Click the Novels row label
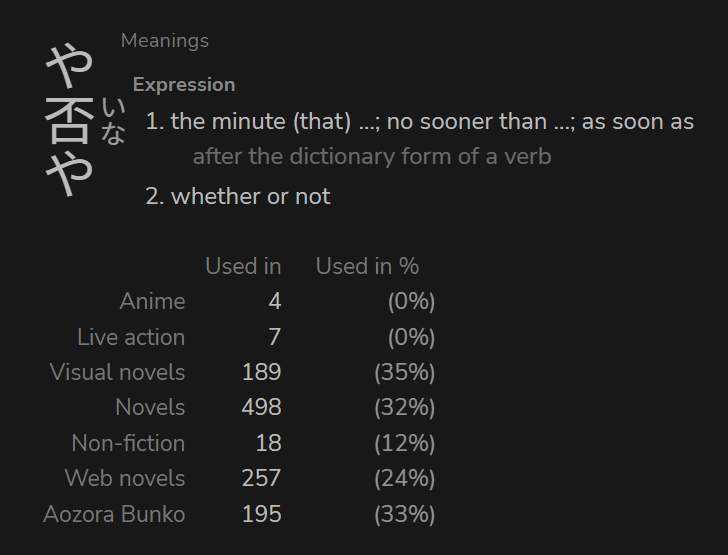 150,407
